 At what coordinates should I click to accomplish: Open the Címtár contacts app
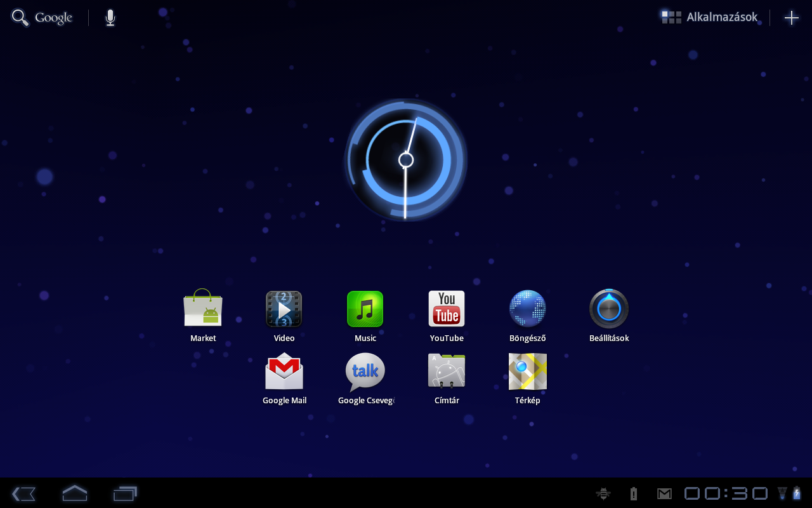(447, 378)
